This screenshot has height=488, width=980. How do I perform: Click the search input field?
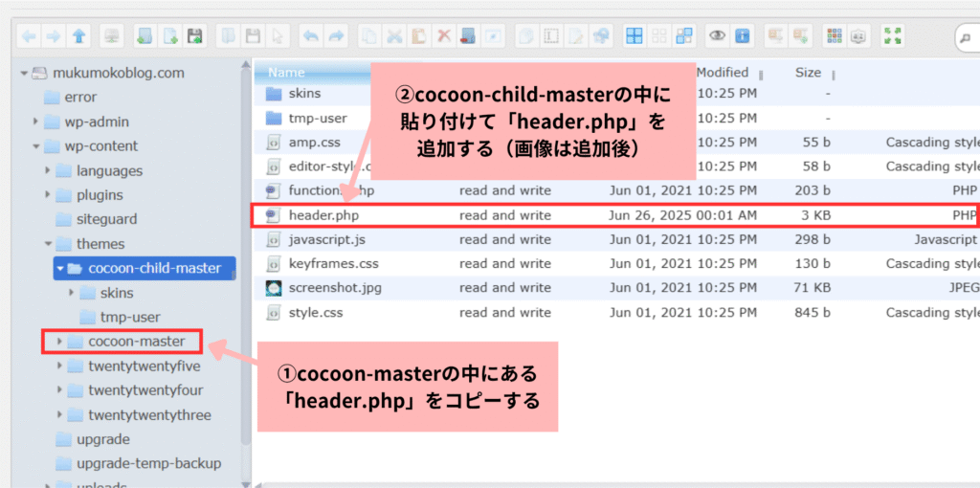click(x=967, y=37)
